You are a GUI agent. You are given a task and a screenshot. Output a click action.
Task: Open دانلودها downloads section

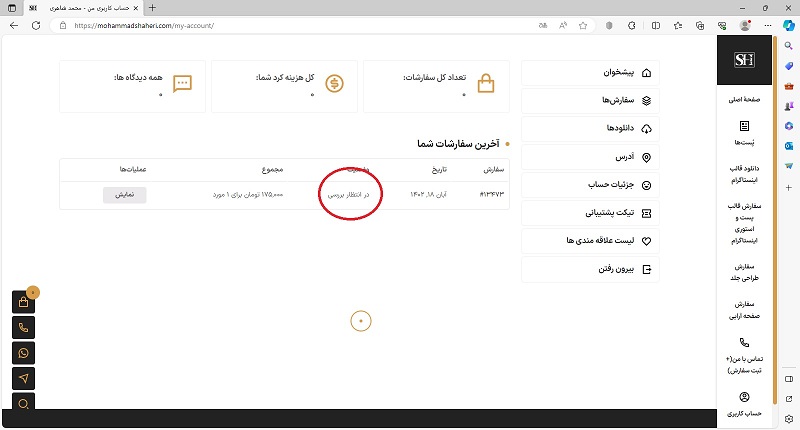pyautogui.click(x=591, y=129)
